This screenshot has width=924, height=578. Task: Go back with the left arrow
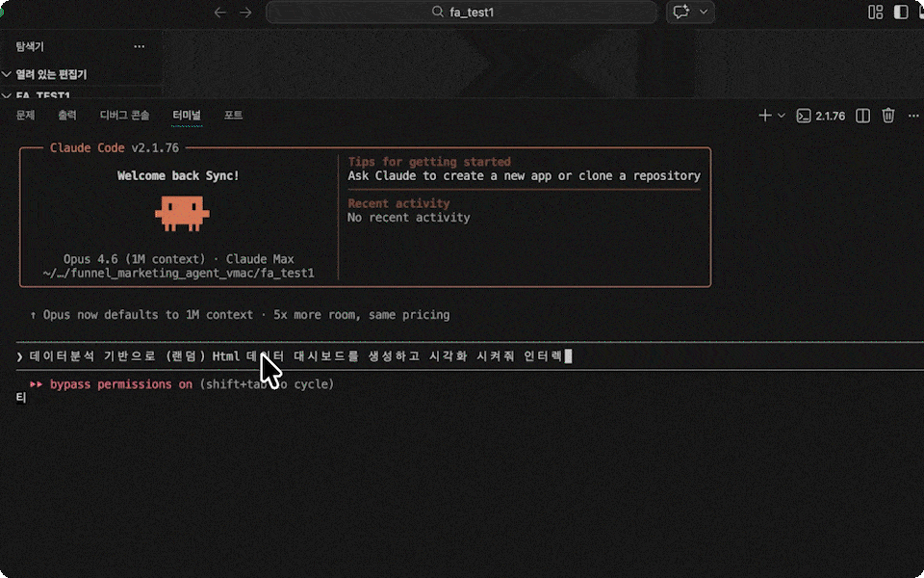(219, 13)
